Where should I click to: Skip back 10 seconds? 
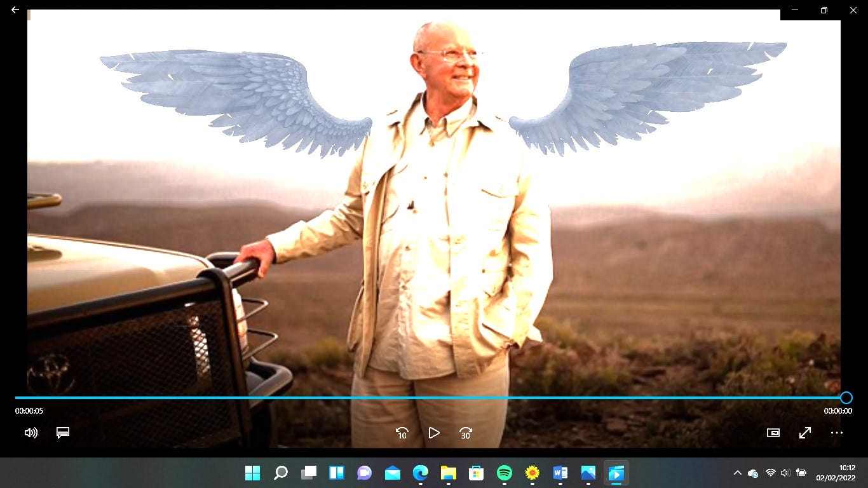(402, 433)
